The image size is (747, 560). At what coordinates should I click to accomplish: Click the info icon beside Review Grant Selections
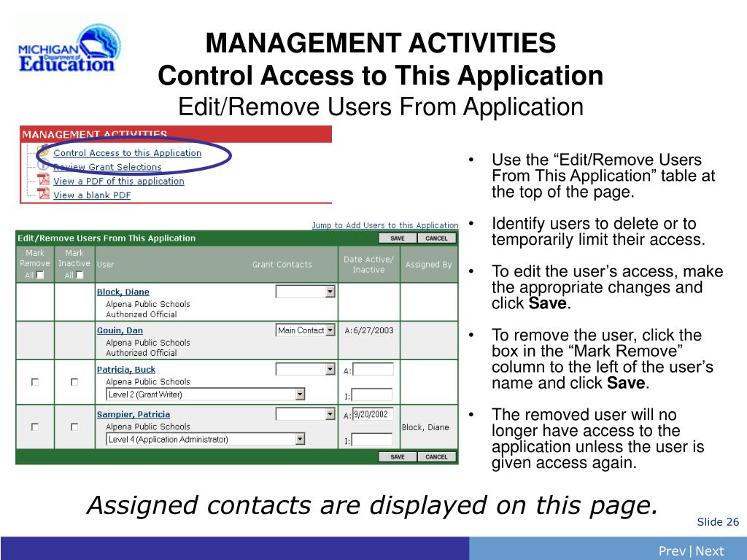[43, 166]
